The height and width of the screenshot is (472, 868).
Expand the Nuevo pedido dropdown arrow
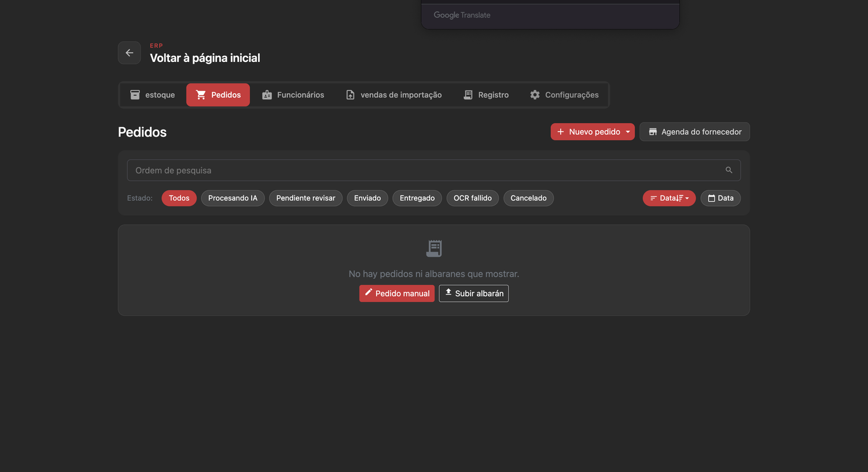pos(628,132)
